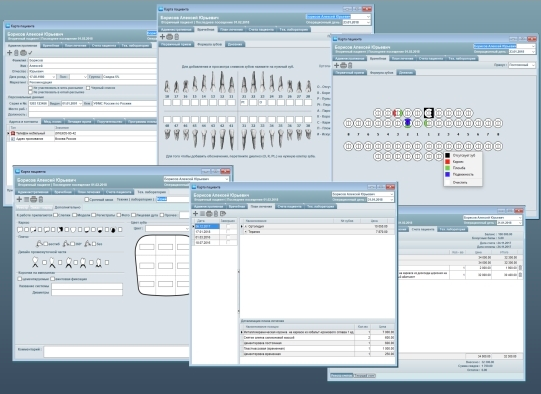This screenshot has height=394, width=541.
Task: Click the export icon in the План лечения toolbar
Action: tap(223, 214)
